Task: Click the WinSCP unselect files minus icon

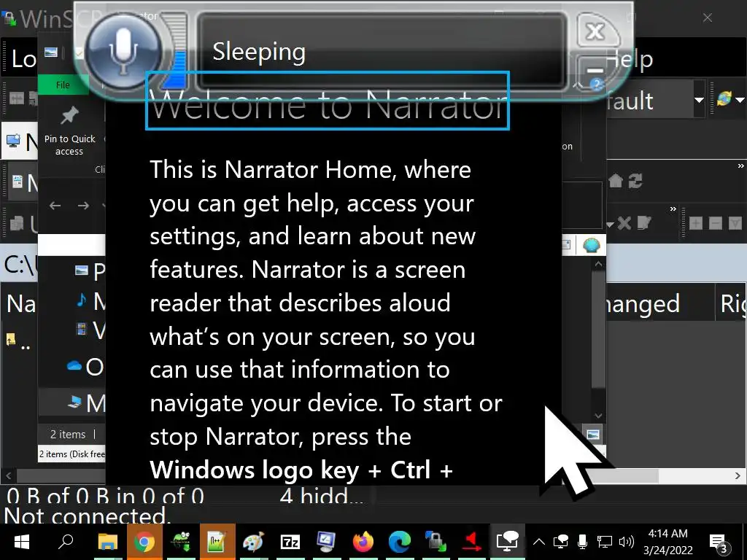Action: pyautogui.click(x=716, y=223)
